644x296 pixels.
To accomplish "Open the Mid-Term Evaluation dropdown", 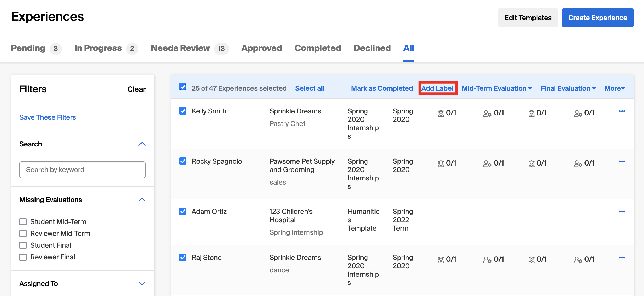I will 497,88.
